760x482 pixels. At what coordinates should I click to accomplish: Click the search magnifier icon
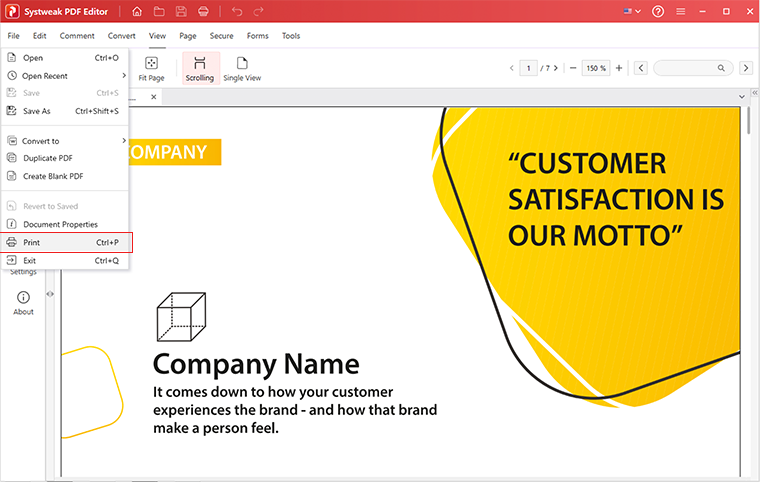click(x=721, y=68)
